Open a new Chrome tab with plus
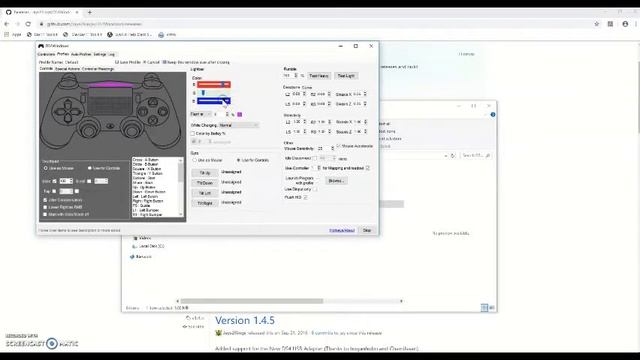Screen dimensions: 640x360 [x=90, y=12]
